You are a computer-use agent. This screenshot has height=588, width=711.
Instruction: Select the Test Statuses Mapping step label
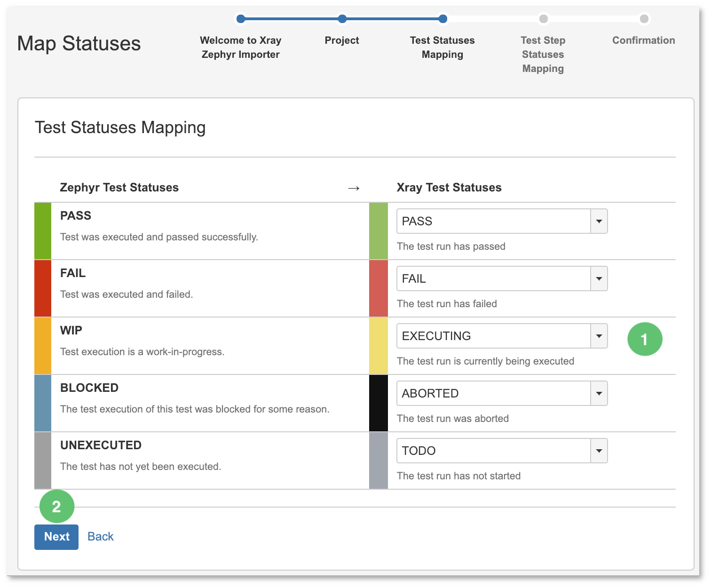[442, 48]
